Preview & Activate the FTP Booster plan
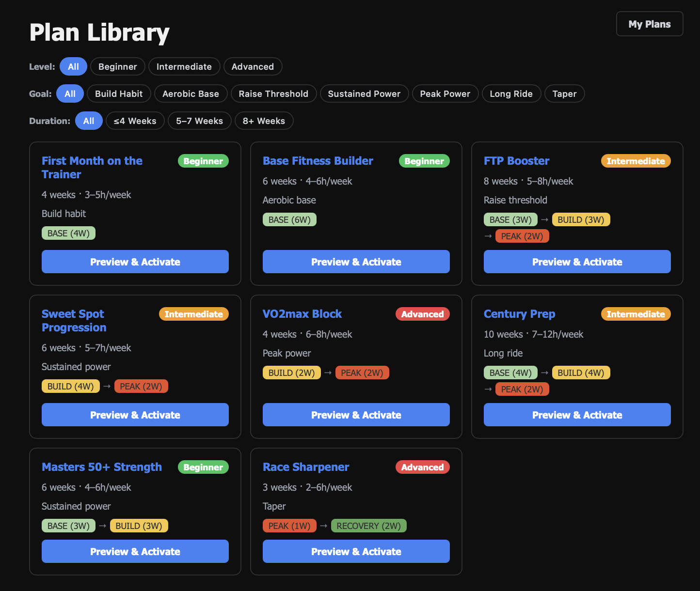This screenshot has width=700, height=591. click(577, 262)
